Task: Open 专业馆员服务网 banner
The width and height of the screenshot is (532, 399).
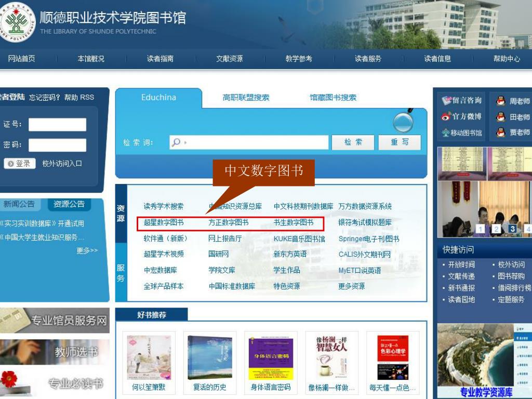Action: 55,320
